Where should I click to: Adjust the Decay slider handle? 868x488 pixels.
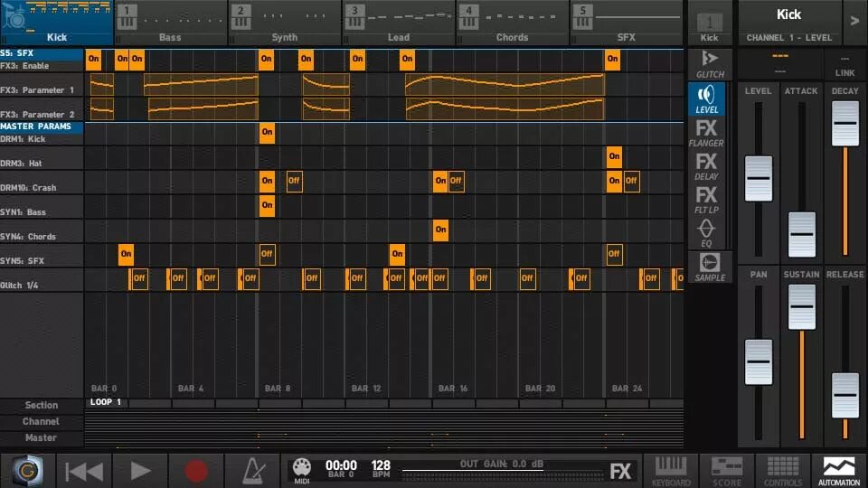(845, 124)
